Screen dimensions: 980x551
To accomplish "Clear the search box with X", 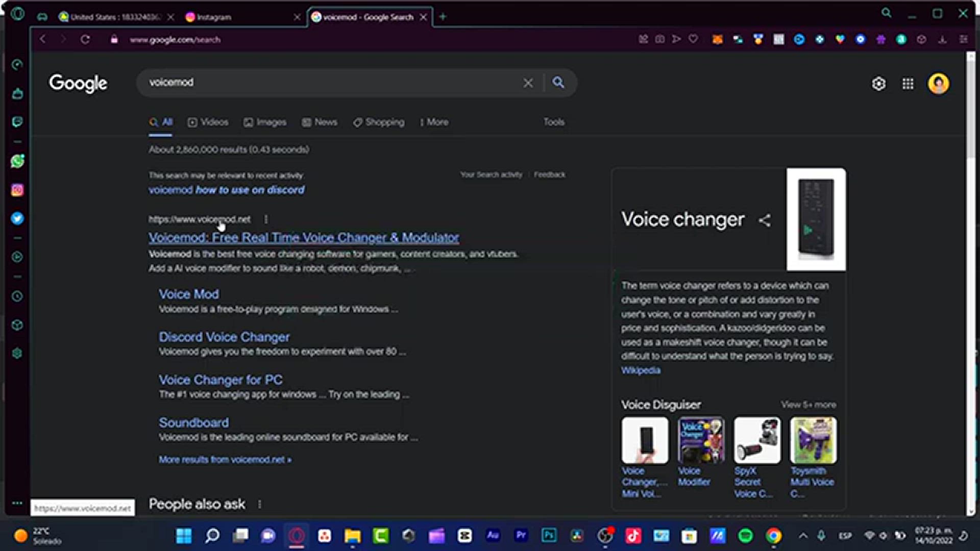I will tap(528, 83).
